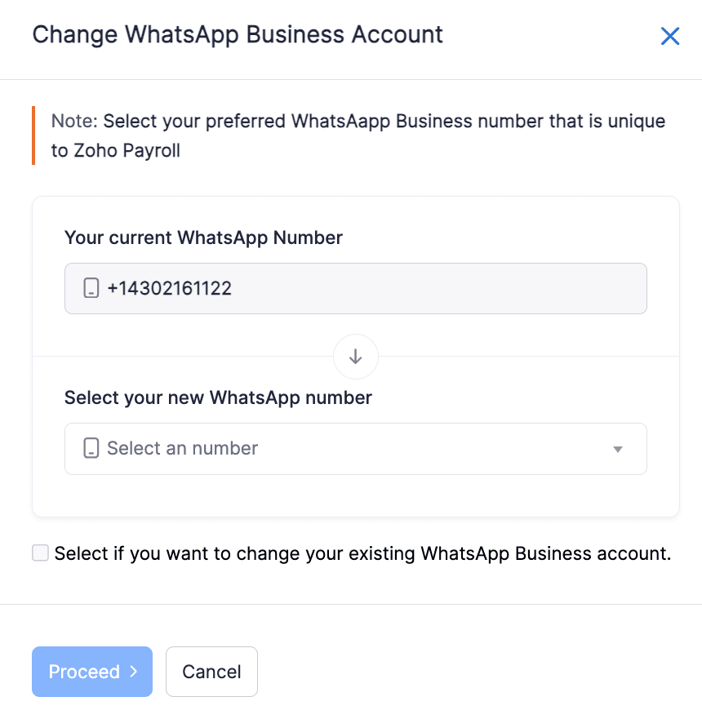Click the circular down arrow between number fields
This screenshot has height=728, width=702.
tap(355, 357)
